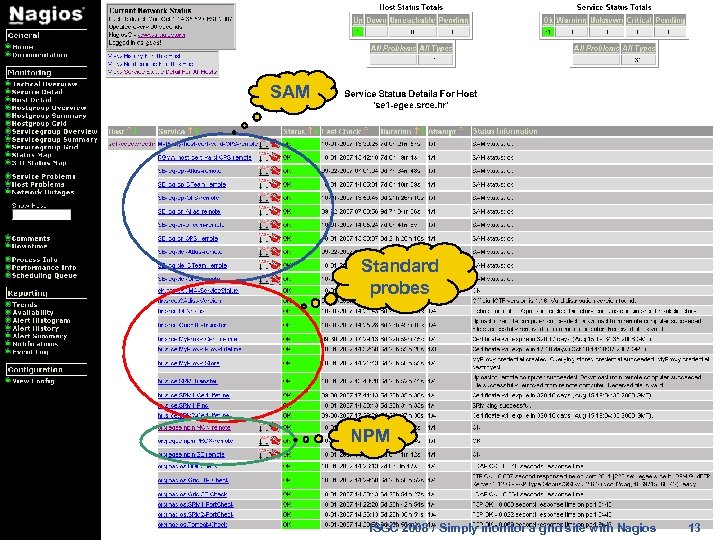Open Servicegroup Summary
This screenshot has height=540, width=720.
[55, 139]
